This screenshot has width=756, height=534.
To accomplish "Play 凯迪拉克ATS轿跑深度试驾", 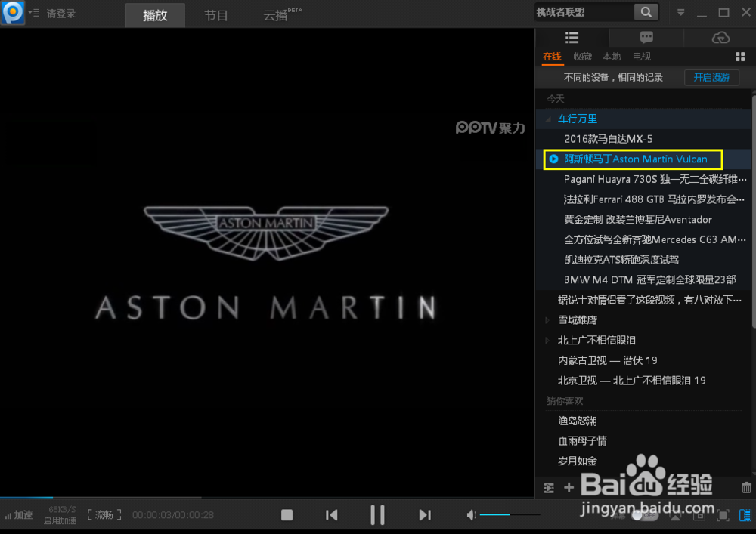I will 621,260.
